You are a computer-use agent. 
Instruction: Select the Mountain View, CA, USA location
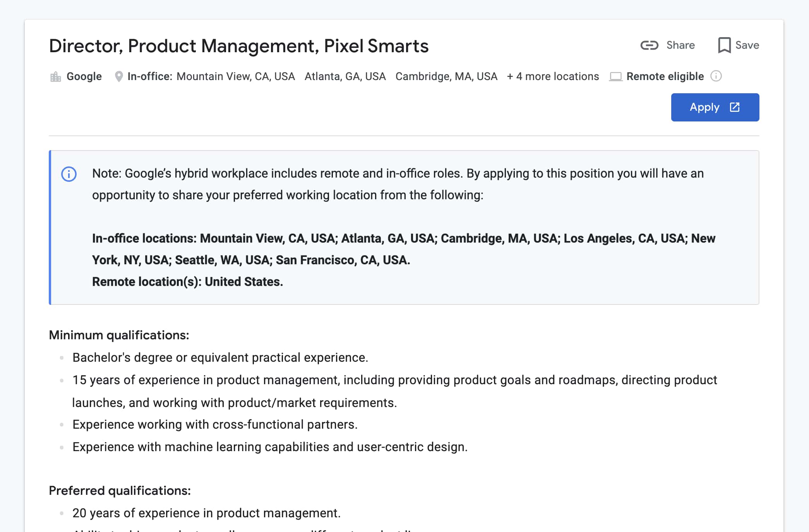235,77
